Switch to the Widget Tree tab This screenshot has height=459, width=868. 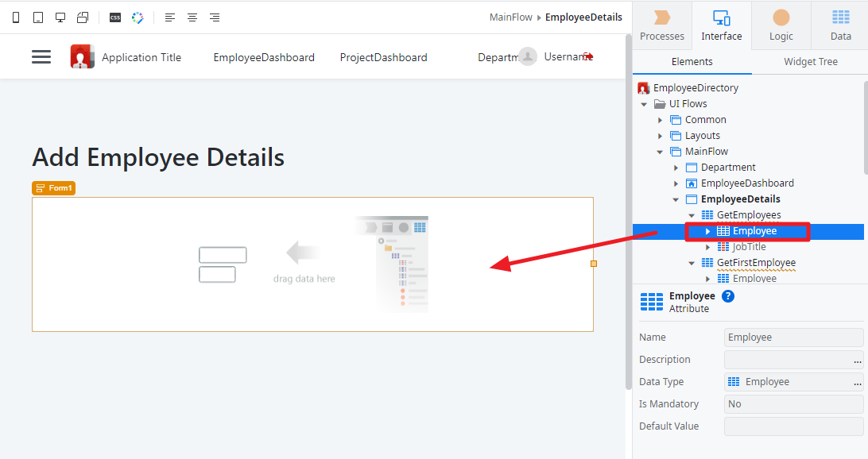811,62
